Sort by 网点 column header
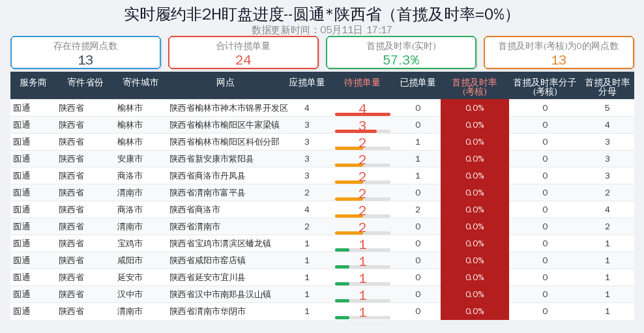The width and height of the screenshot is (644, 333). (x=225, y=83)
